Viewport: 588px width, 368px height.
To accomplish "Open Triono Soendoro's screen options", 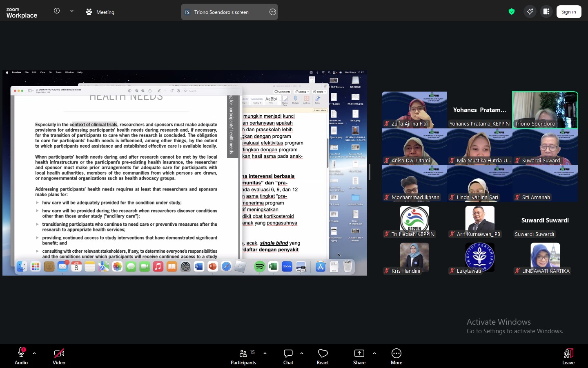I will point(273,12).
